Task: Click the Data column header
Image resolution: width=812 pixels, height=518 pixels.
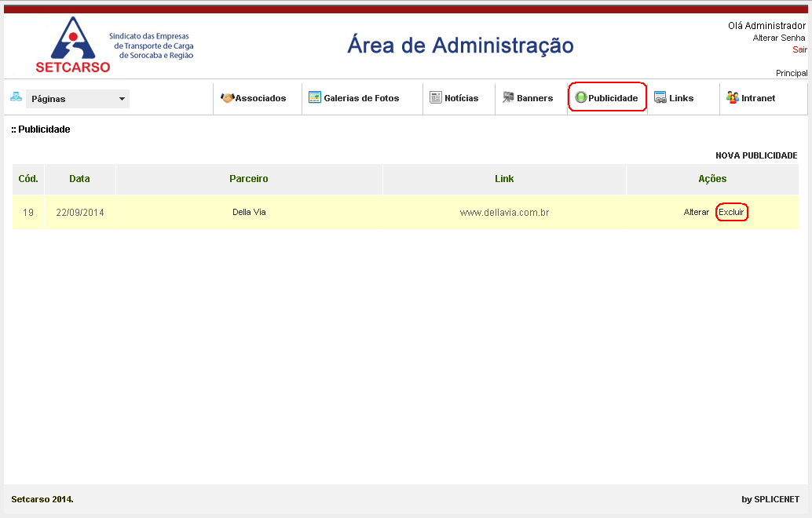Action: pyautogui.click(x=80, y=179)
